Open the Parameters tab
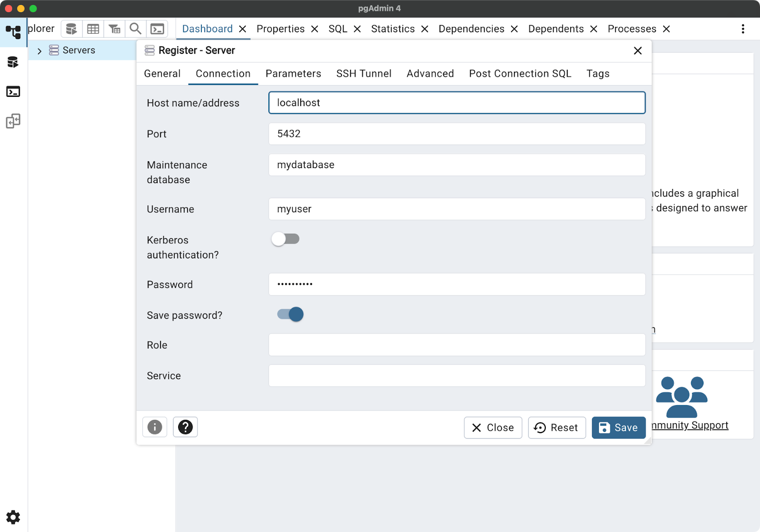Viewport: 760px width, 532px height. tap(293, 74)
